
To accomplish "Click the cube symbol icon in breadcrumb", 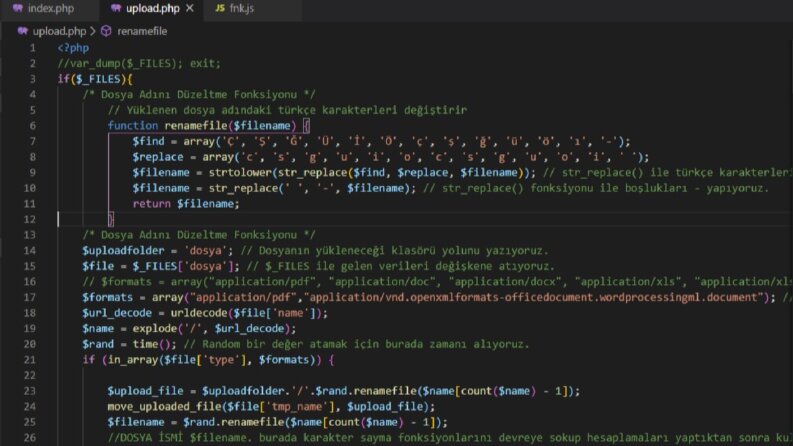I will click(106, 31).
